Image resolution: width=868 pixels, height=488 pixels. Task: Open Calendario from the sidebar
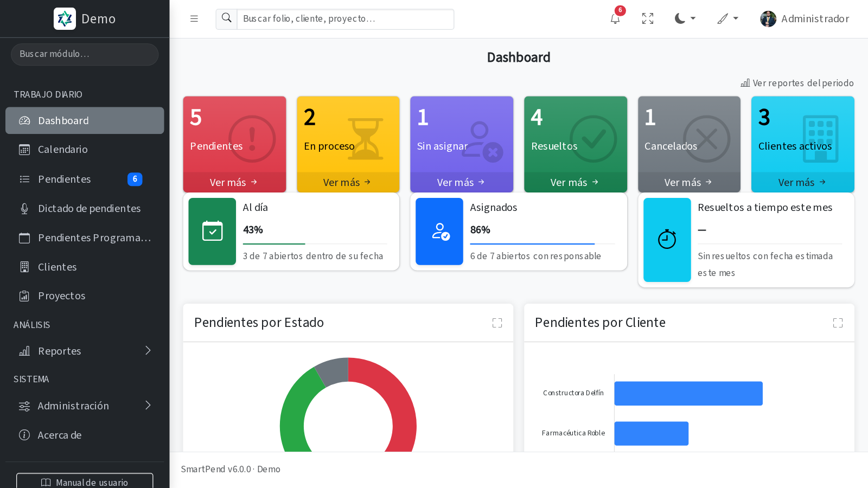click(x=85, y=150)
